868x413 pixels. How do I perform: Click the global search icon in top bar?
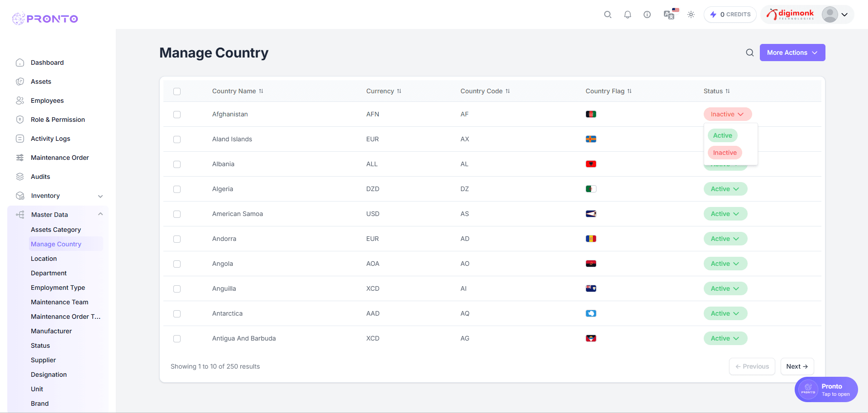tap(608, 14)
